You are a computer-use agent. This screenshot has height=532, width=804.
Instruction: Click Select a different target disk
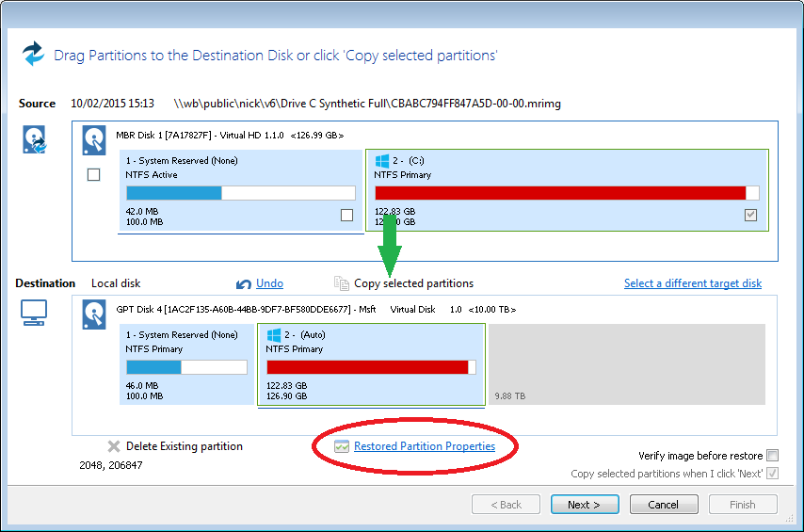tap(692, 283)
